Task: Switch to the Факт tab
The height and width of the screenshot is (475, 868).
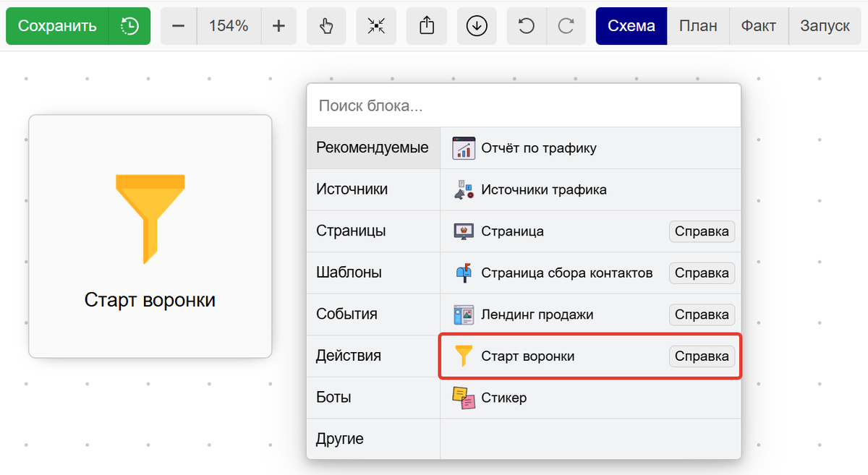Action: coord(758,25)
